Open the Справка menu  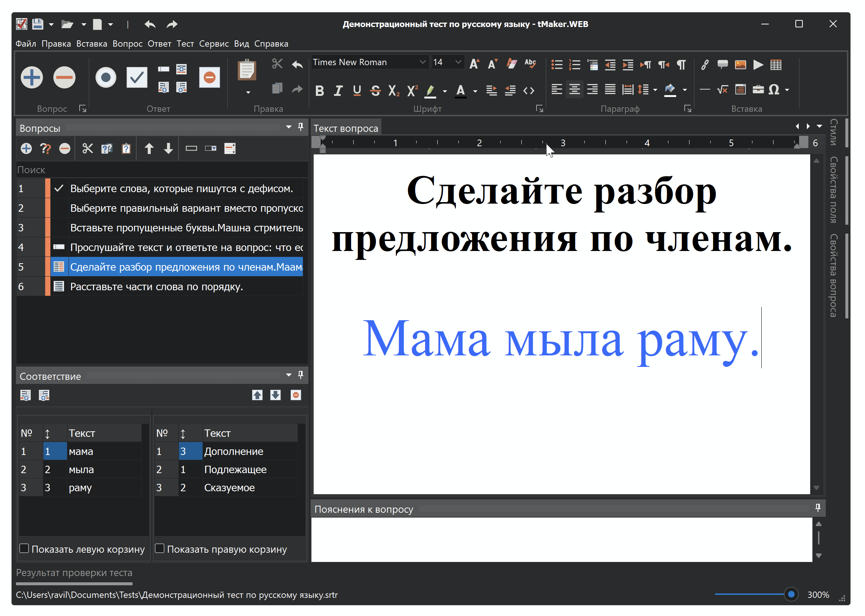271,44
